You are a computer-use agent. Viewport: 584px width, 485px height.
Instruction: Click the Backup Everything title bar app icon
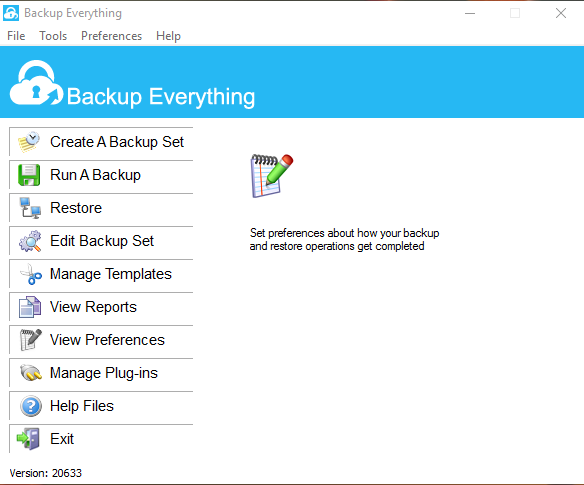(x=11, y=13)
